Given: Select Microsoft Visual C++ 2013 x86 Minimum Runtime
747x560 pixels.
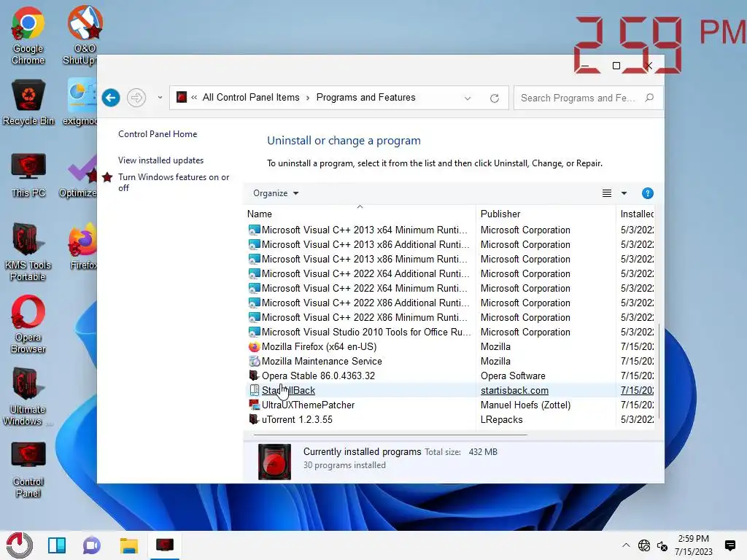Looking at the screenshot, I should tap(364, 260).
